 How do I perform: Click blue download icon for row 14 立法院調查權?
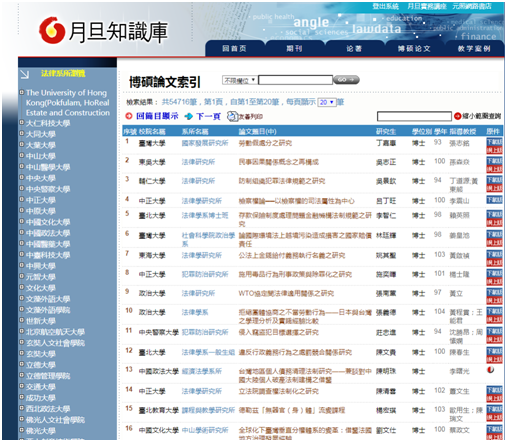tap(494, 390)
